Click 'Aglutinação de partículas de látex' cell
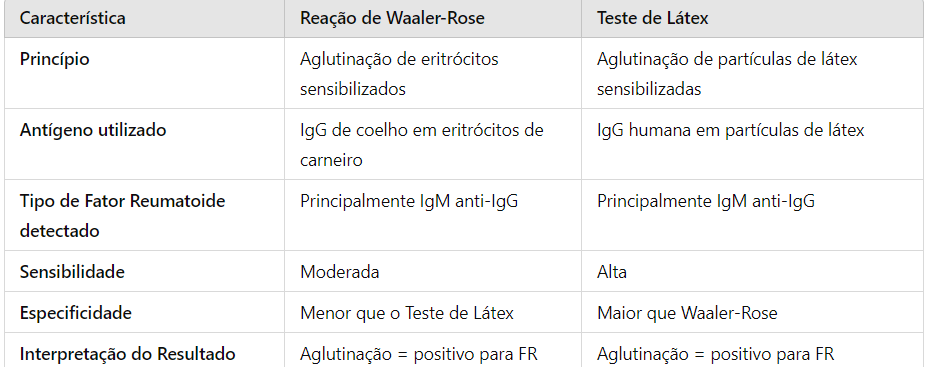The image size is (928, 367). [727, 74]
